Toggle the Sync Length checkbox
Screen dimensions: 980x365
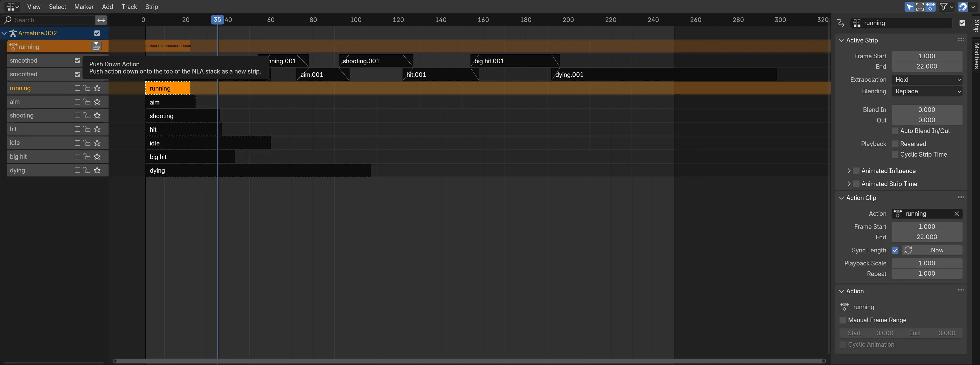pyautogui.click(x=896, y=250)
